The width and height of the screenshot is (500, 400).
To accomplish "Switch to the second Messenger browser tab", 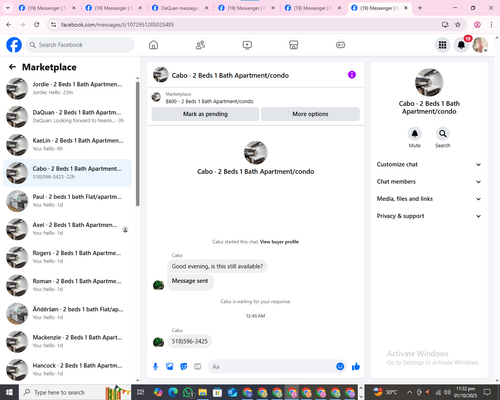I will (x=113, y=8).
